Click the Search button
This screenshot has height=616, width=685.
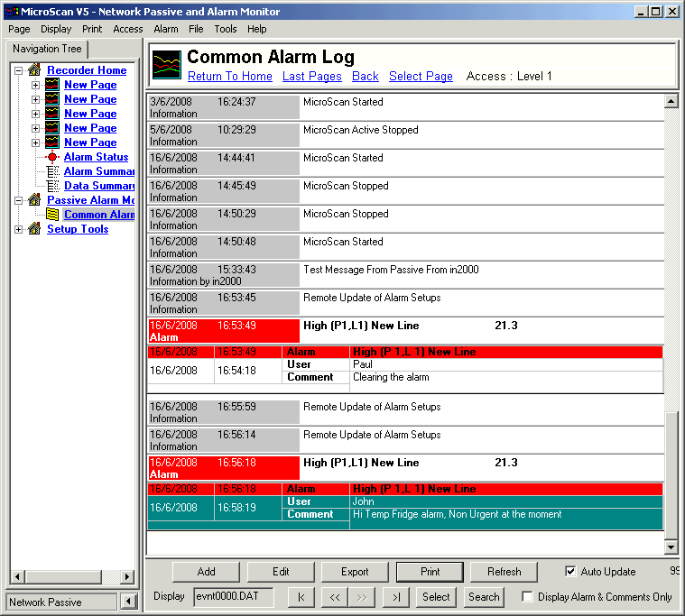click(484, 597)
